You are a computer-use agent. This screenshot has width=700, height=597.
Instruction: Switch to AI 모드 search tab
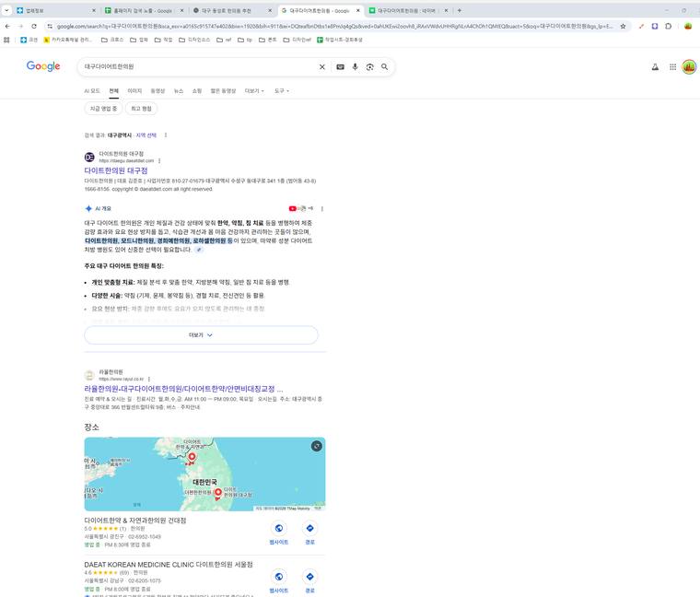click(92, 90)
